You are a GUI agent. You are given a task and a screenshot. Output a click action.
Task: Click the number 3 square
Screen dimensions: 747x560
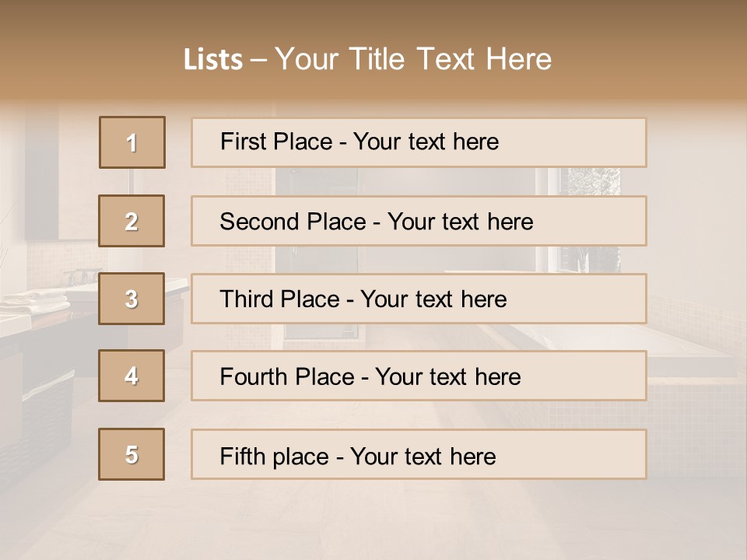[132, 299]
